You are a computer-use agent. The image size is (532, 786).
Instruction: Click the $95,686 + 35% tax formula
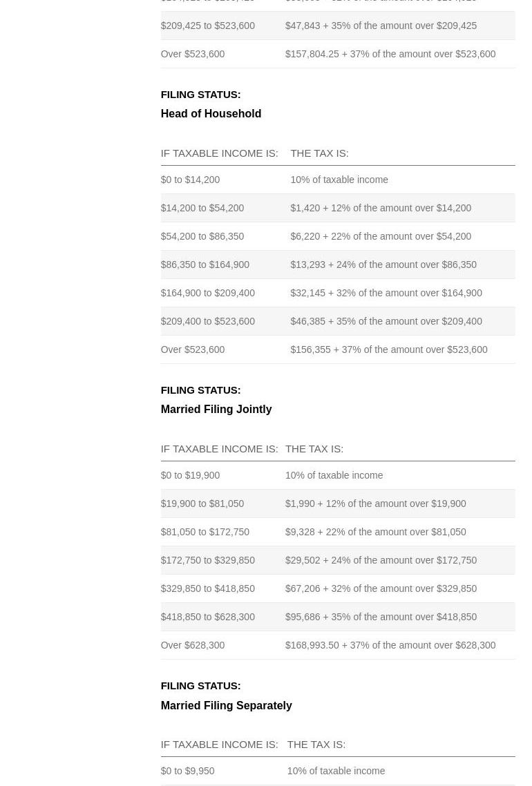[381, 617]
